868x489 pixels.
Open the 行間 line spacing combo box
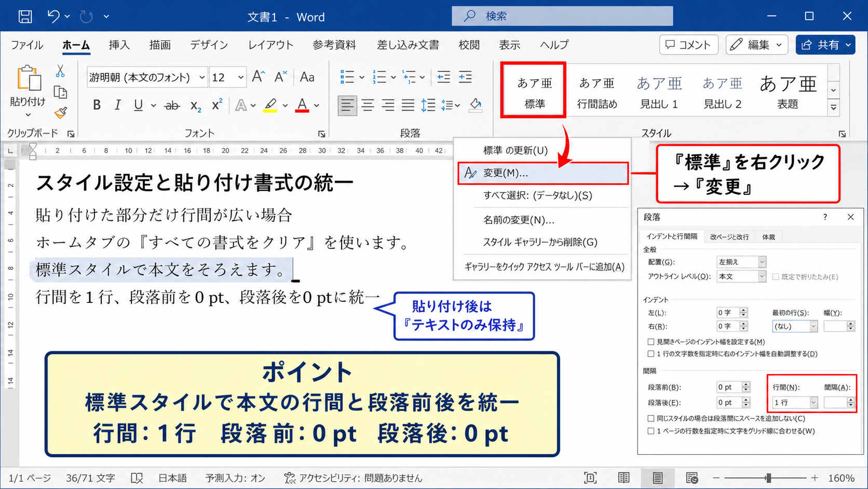[x=795, y=403]
